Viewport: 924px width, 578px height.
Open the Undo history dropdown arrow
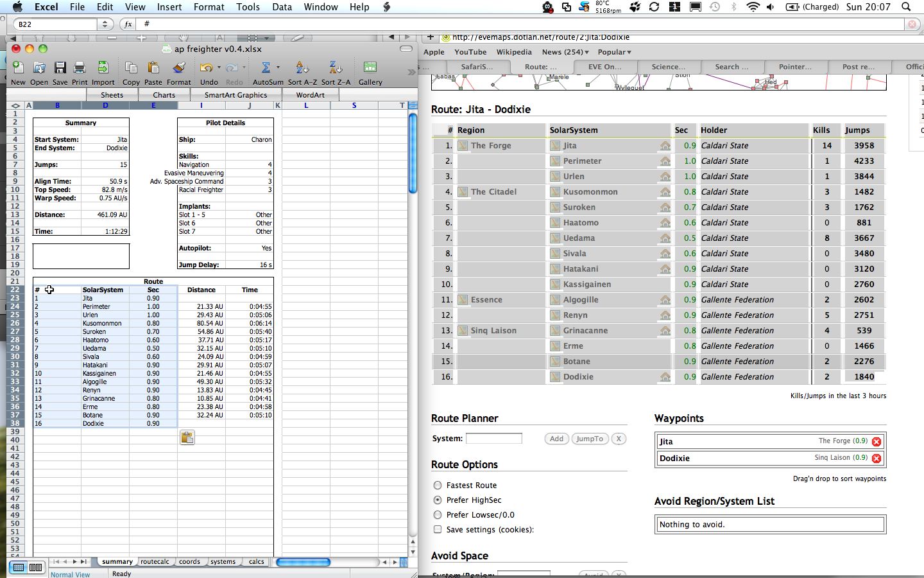(x=219, y=67)
